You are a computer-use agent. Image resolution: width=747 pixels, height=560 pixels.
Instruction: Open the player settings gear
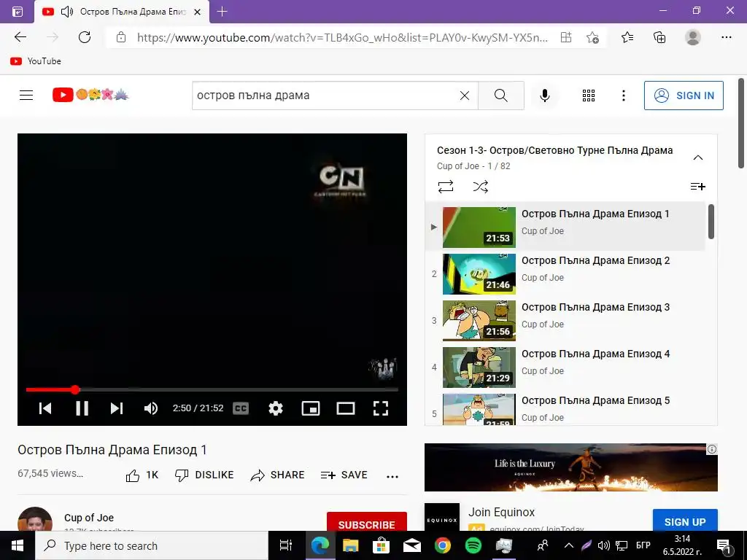(x=275, y=408)
